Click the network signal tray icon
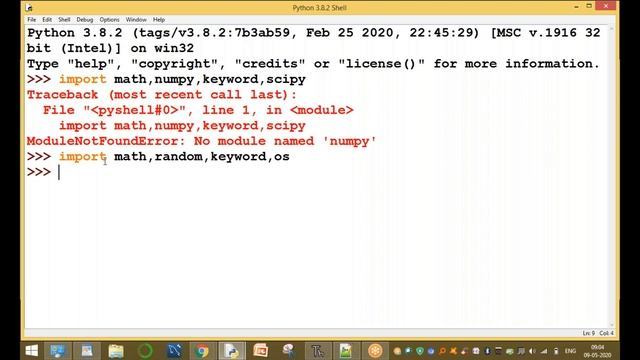This screenshot has width=640, height=360. (544, 351)
